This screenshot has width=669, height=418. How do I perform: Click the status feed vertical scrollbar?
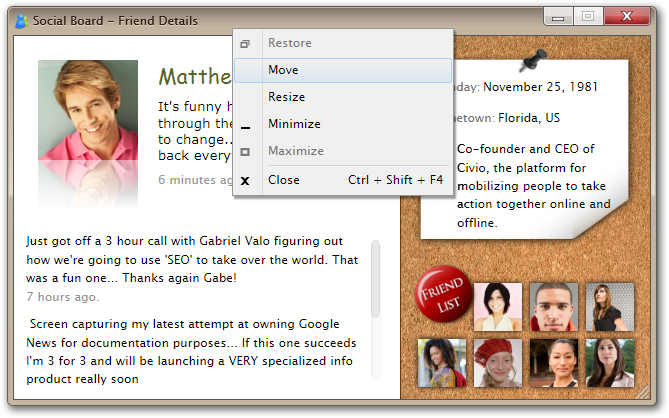(376, 278)
